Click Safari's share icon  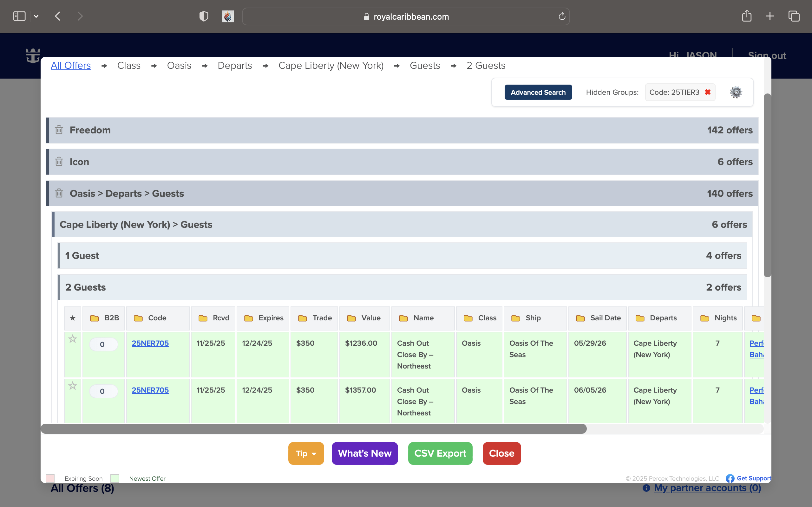(x=747, y=16)
